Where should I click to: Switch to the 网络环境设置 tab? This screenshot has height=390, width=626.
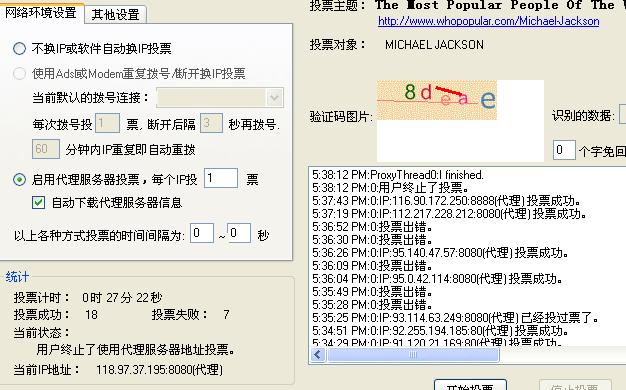[x=41, y=13]
